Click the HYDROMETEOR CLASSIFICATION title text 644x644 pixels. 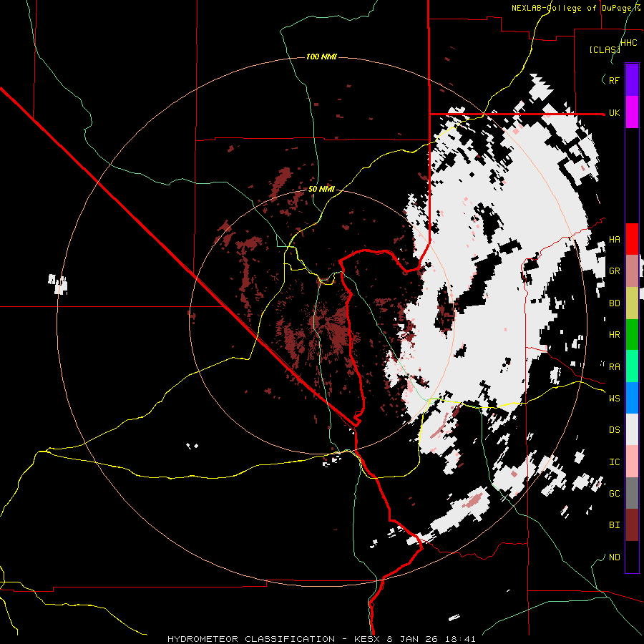pyautogui.click(x=251, y=639)
